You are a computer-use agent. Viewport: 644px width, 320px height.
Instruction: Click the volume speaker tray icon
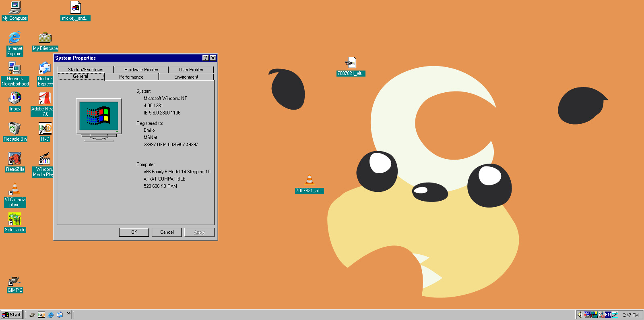(580, 315)
